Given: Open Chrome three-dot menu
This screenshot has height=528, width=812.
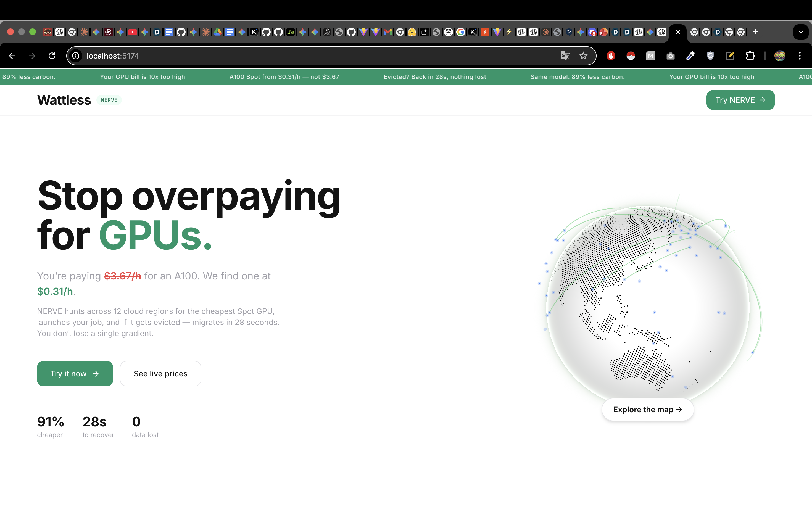Looking at the screenshot, I should (800, 56).
